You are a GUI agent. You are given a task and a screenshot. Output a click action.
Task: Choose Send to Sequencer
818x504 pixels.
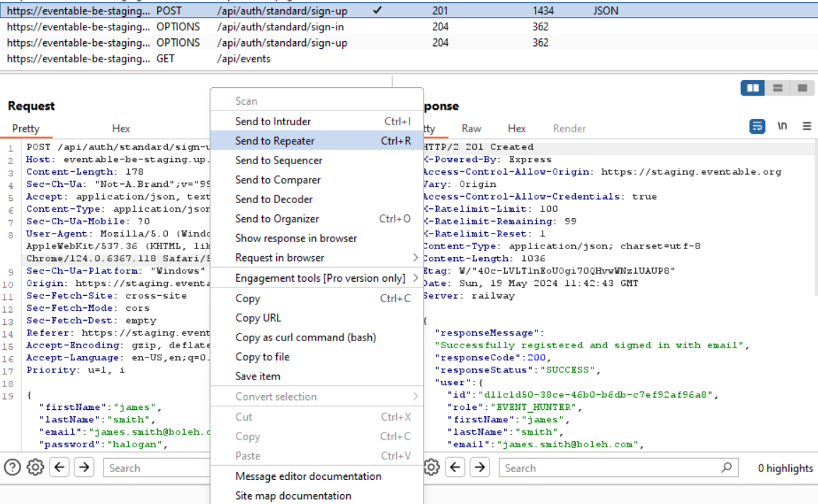(x=317, y=161)
